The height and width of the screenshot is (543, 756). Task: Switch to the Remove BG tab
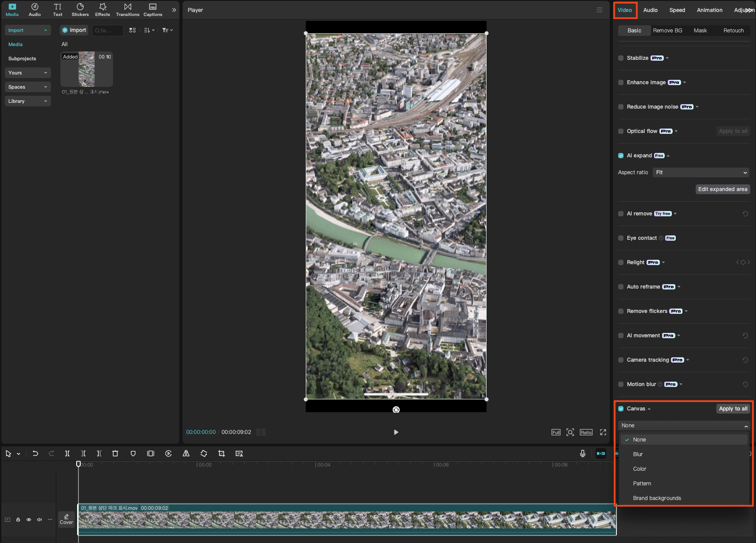tap(667, 31)
